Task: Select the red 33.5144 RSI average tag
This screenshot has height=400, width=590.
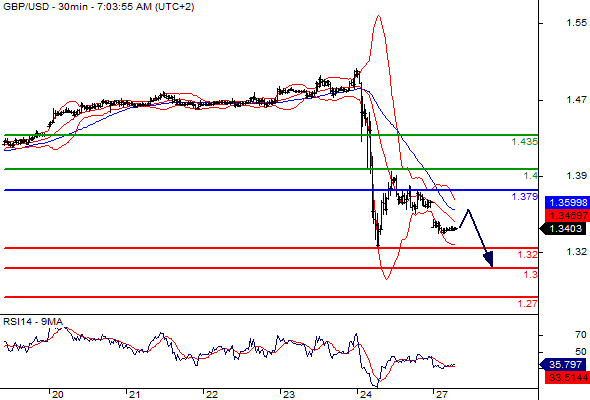Action: point(567,377)
